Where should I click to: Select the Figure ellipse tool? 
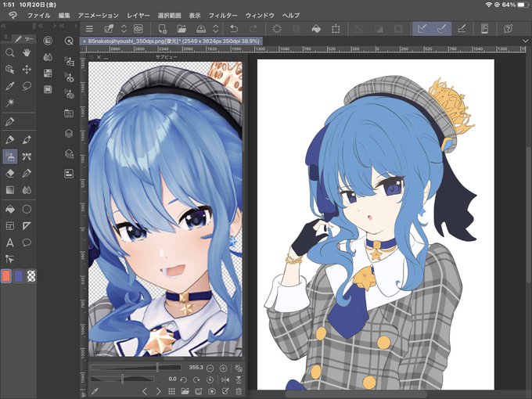(x=27, y=210)
